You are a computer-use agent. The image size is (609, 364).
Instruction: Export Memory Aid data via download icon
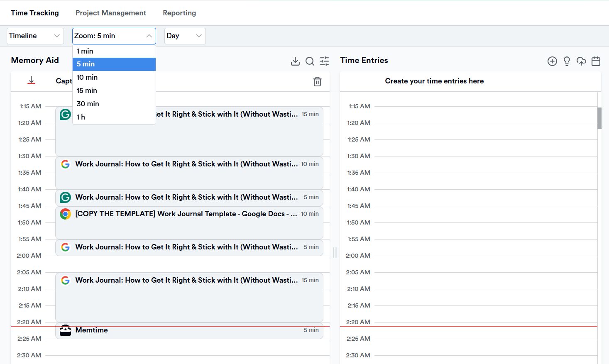(295, 61)
